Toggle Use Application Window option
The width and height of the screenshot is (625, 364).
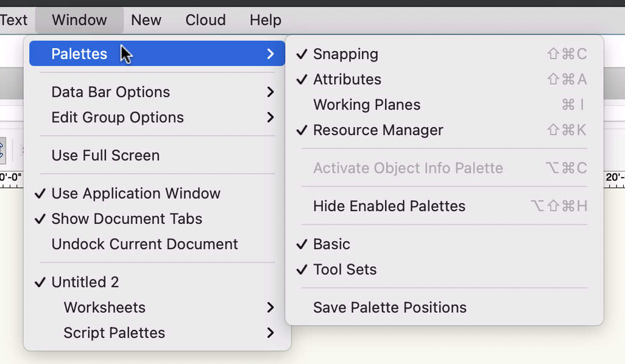(135, 194)
